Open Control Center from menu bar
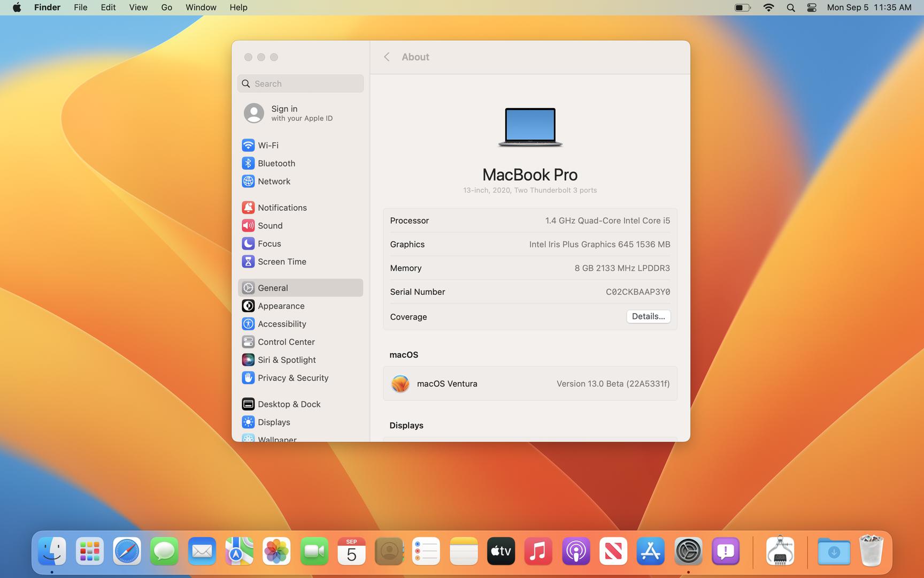This screenshot has width=924, height=578. tap(812, 7)
